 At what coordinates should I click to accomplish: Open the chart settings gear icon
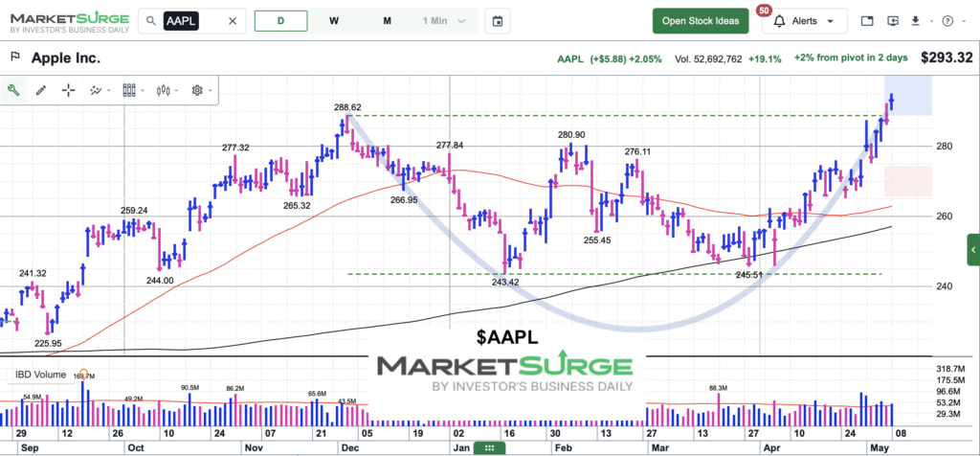coord(197,90)
